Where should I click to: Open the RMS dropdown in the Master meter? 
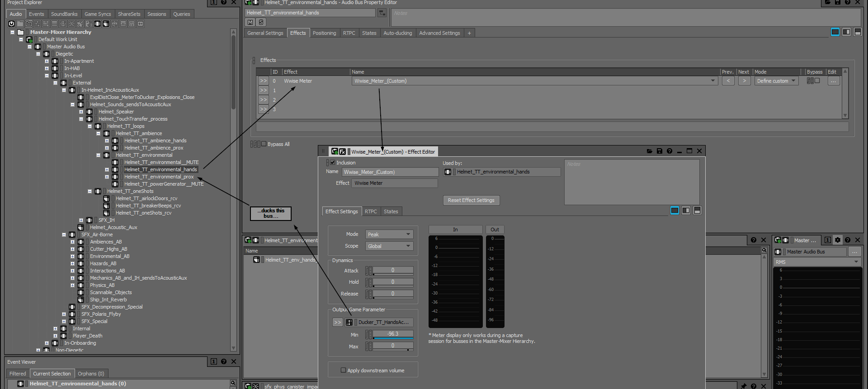(817, 262)
